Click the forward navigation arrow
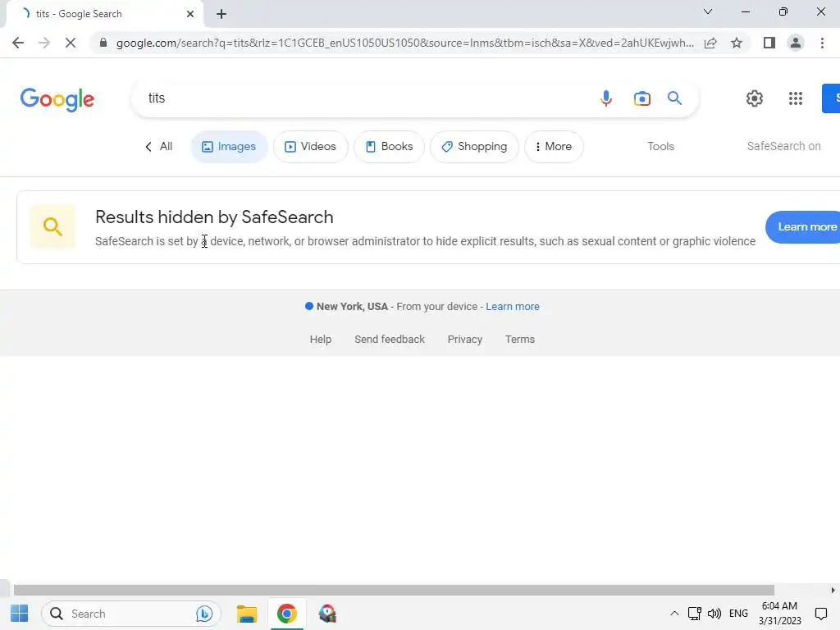This screenshot has width=840, height=630. click(x=44, y=43)
